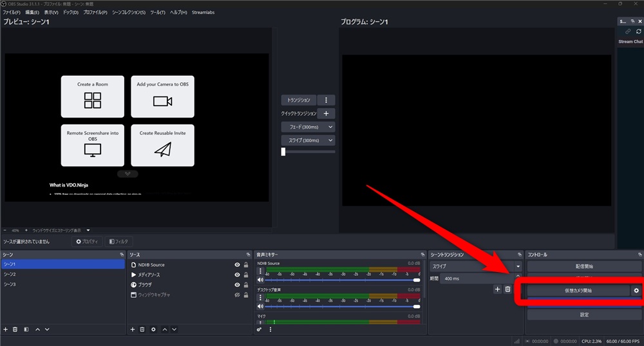Zoom out preview with minus icon
Screen dimensions: 644x346
click(x=5, y=230)
